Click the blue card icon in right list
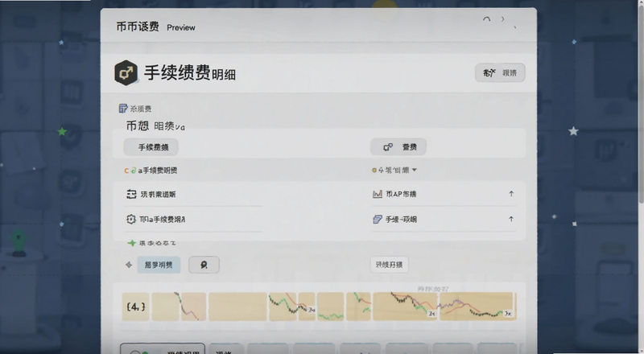Image resolution: width=644 pixels, height=354 pixels. click(x=377, y=220)
